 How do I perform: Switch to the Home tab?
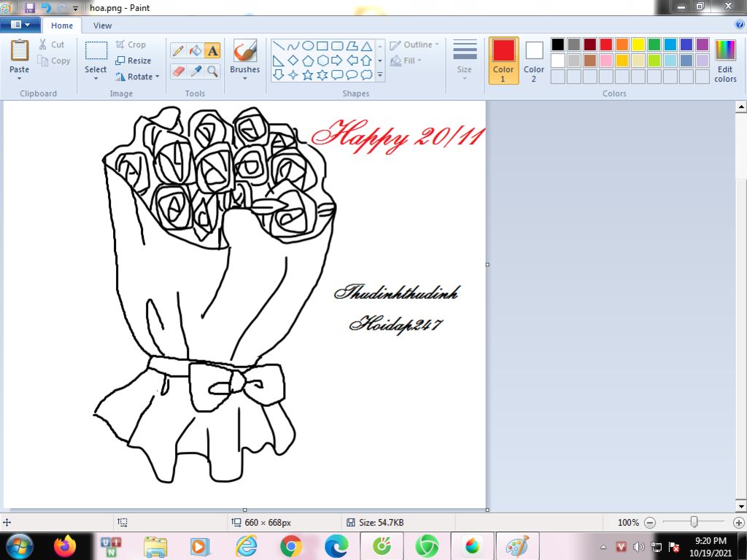tap(62, 26)
